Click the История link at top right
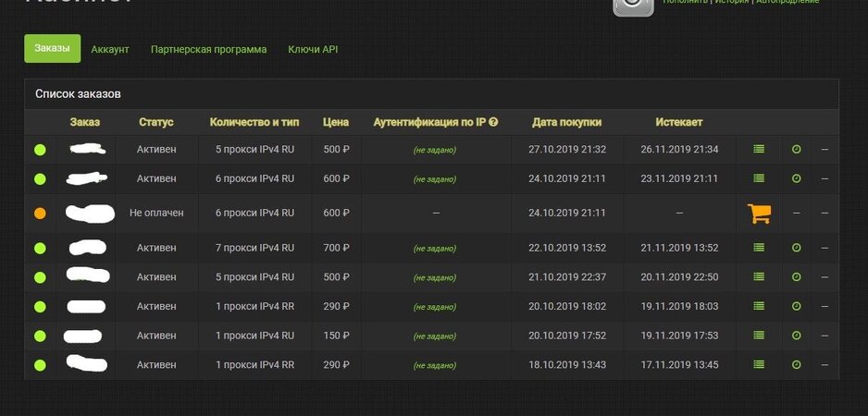Screen dimensions: 868x416 [x=731, y=2]
